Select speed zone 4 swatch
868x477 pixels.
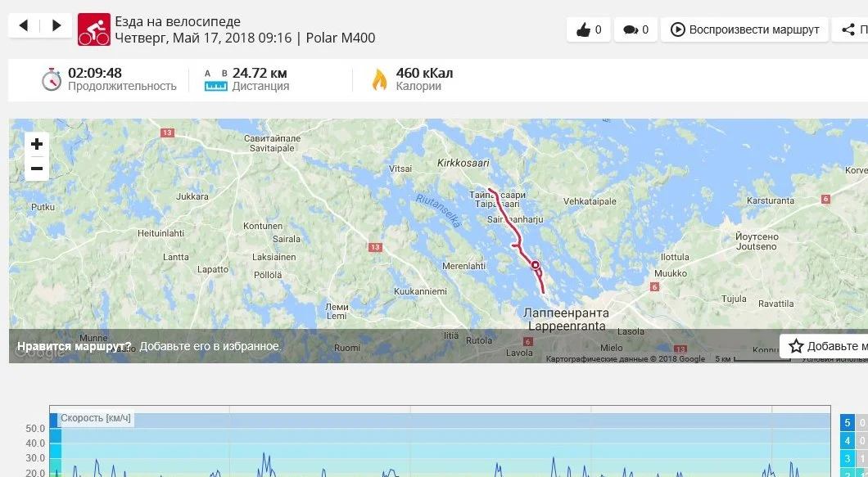click(x=847, y=441)
